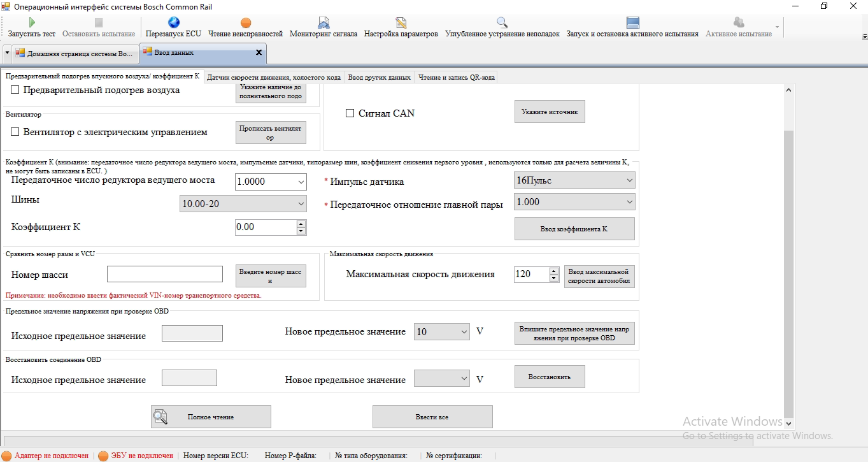
Task: Click the Прописать вентилятор button
Action: [271, 133]
